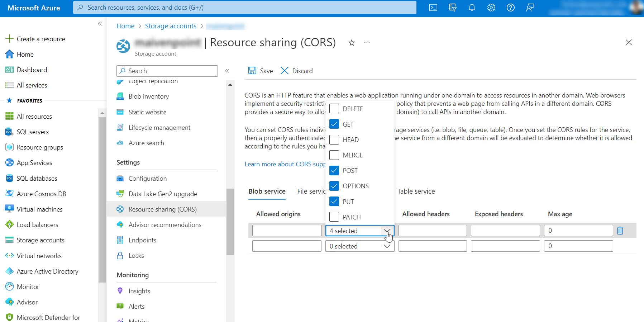Click the Virtual networks icon

[x=9, y=256]
